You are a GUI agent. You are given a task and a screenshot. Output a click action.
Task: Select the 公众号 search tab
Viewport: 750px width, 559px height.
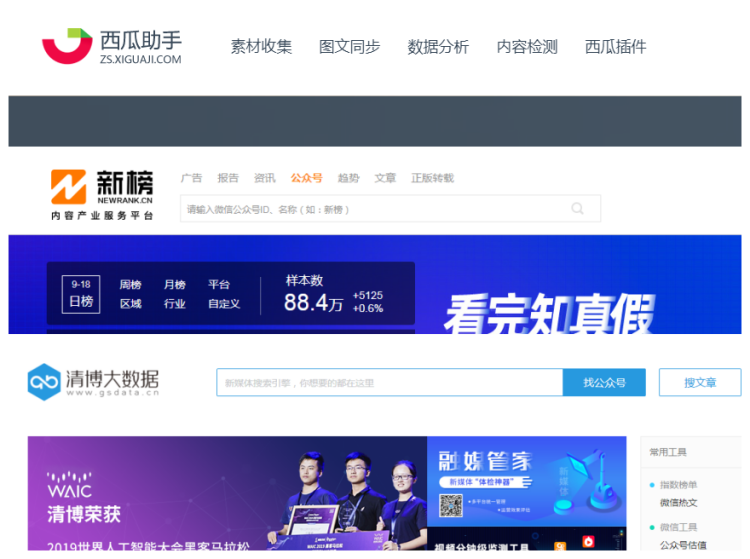click(x=306, y=178)
